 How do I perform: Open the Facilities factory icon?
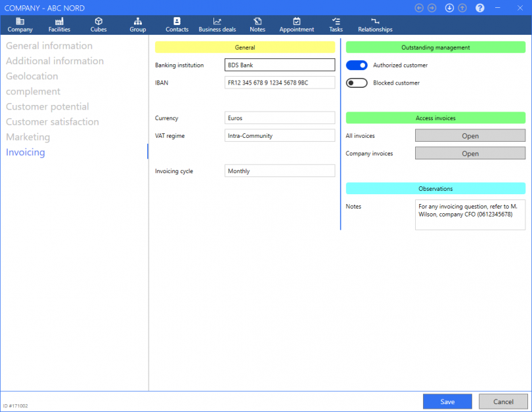[x=59, y=22]
